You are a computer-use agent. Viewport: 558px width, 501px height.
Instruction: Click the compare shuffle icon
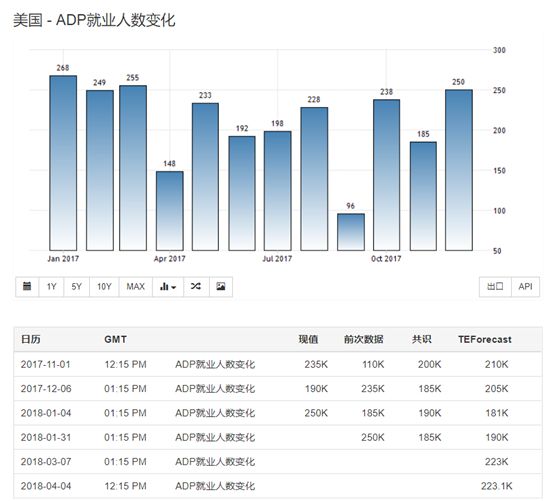click(x=196, y=286)
